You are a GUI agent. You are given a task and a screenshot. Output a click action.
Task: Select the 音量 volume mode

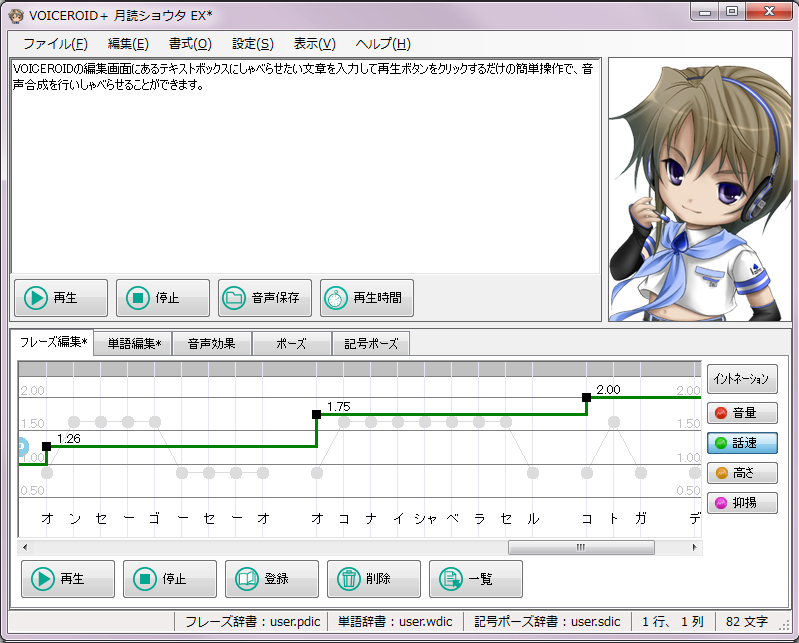click(742, 413)
